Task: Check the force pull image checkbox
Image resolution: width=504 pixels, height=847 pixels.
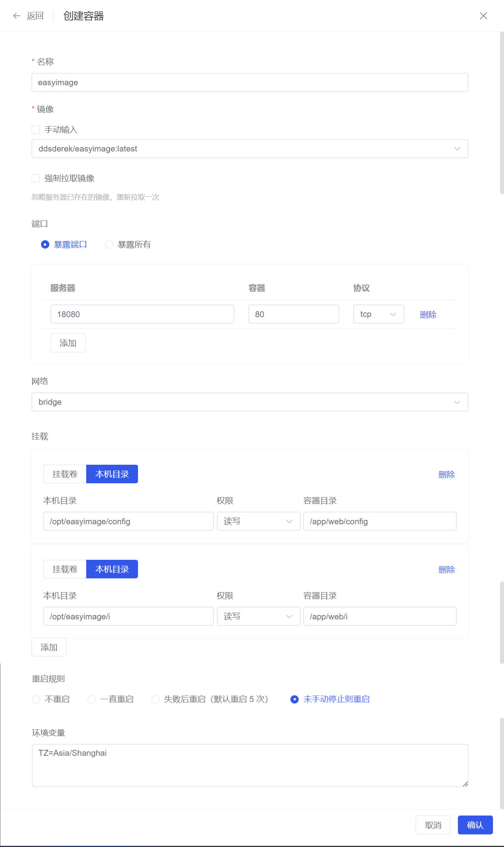Action: (36, 178)
